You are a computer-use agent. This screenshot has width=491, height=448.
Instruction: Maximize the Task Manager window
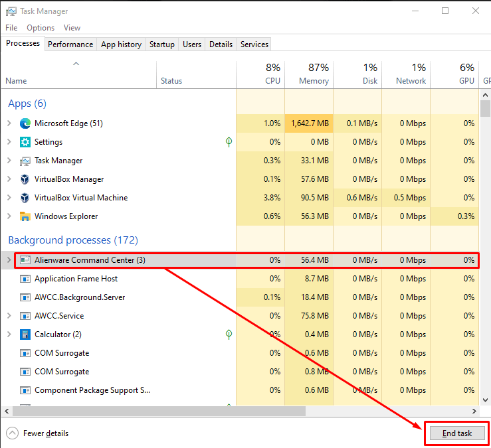coord(445,11)
